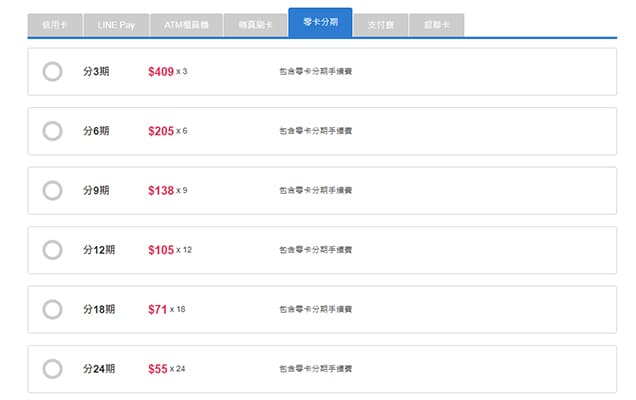The image size is (636, 400).
Task: Open the 銀聯卡 tab
Action: tap(436, 24)
